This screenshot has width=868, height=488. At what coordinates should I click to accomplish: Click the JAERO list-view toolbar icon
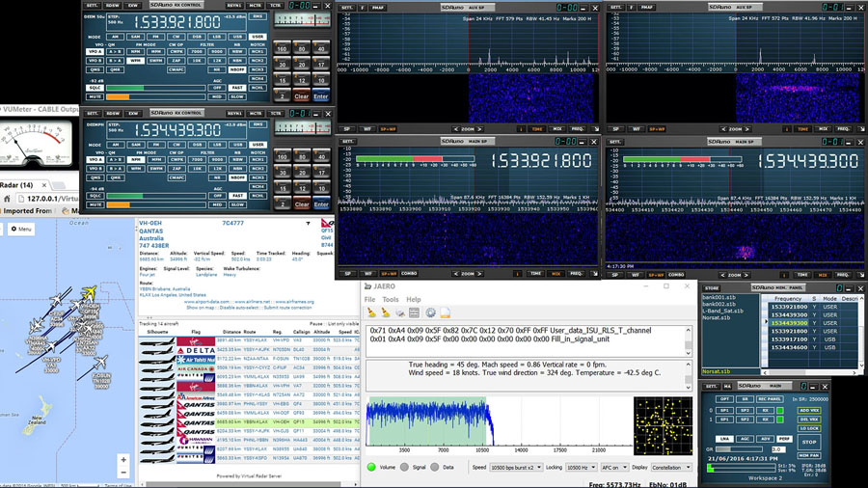[x=414, y=313]
